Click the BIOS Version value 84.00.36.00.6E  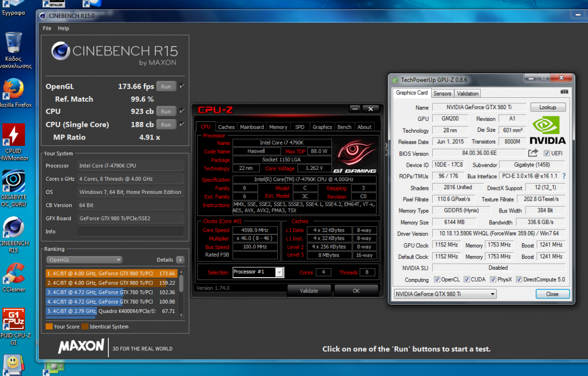478,153
